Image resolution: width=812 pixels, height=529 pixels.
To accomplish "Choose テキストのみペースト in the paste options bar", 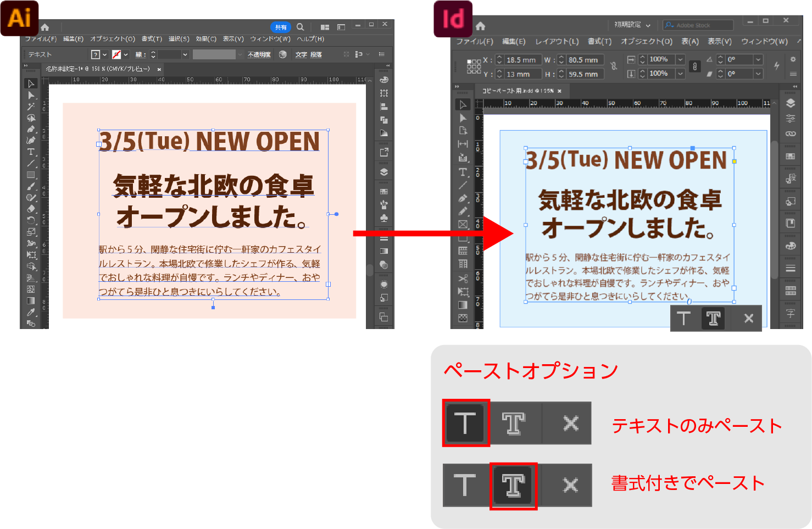I will pyautogui.click(x=465, y=423).
